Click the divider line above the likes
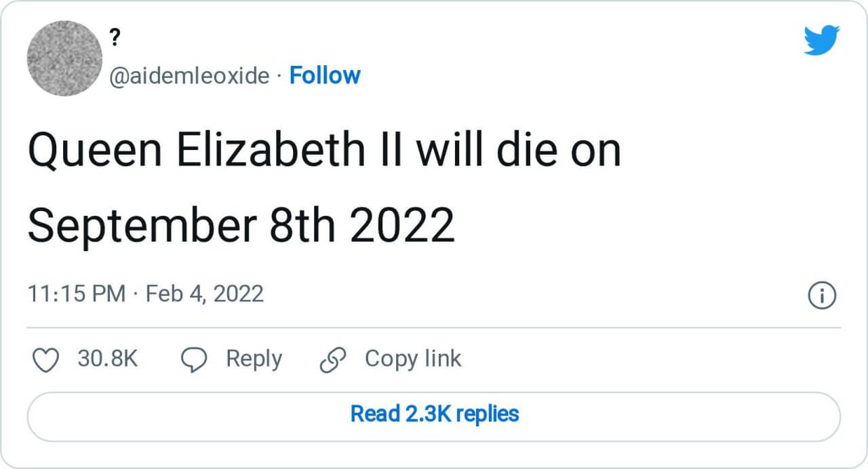The image size is (868, 469). pos(434,327)
